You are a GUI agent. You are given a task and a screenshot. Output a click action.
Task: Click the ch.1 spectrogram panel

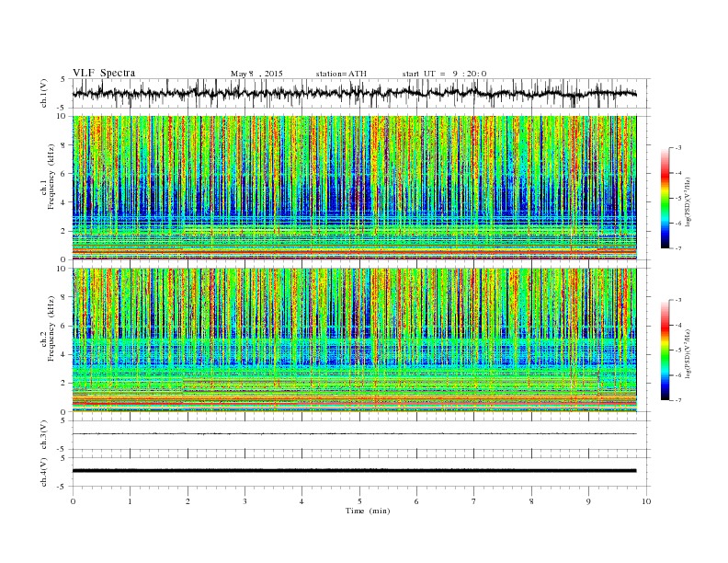(355, 188)
